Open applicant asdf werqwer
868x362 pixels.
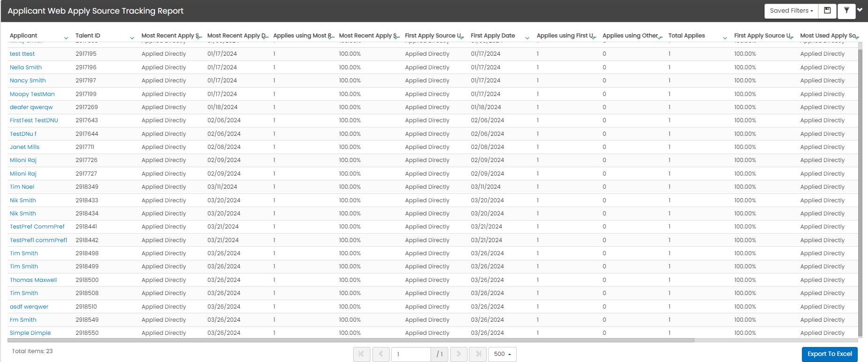(29, 307)
